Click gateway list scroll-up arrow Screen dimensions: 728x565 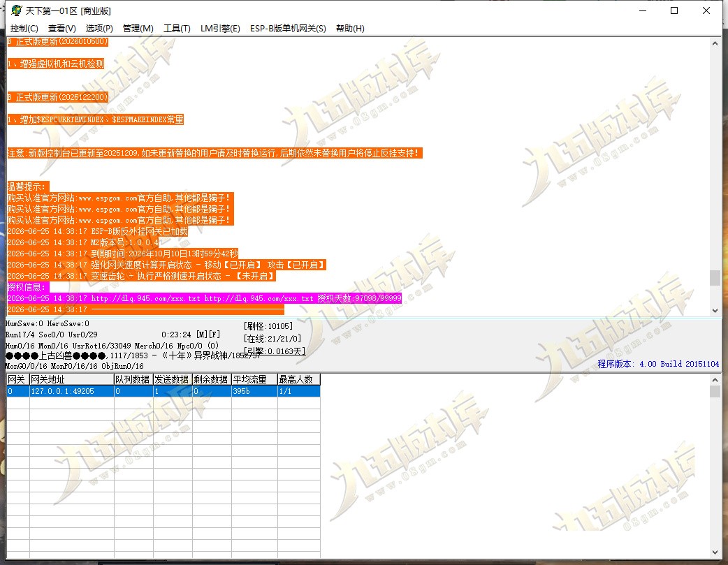point(715,379)
